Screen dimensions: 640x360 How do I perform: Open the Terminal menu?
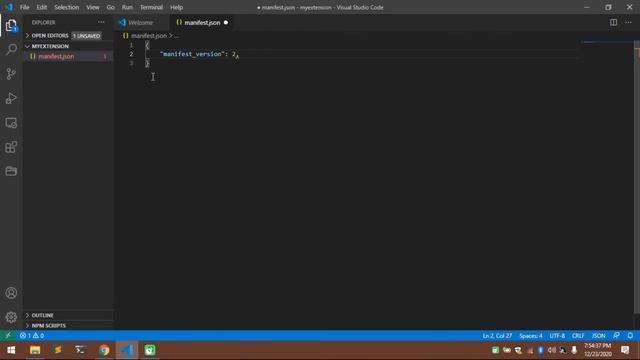point(151,7)
